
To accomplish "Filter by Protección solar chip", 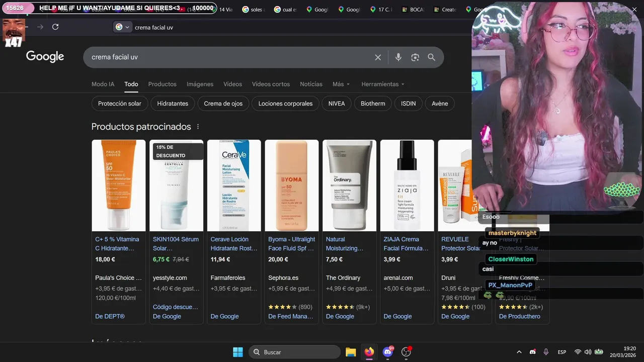I will (120, 104).
